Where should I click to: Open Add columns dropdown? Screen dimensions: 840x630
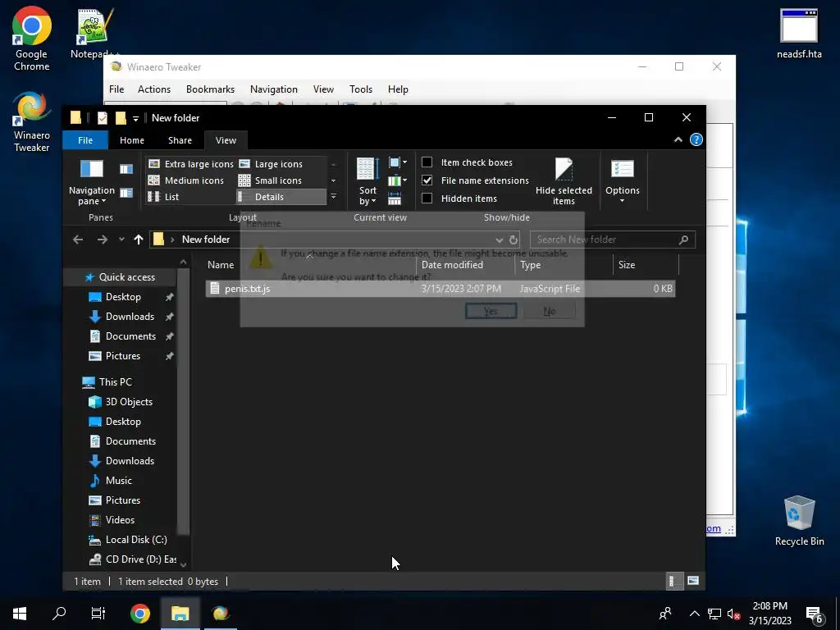[397, 180]
